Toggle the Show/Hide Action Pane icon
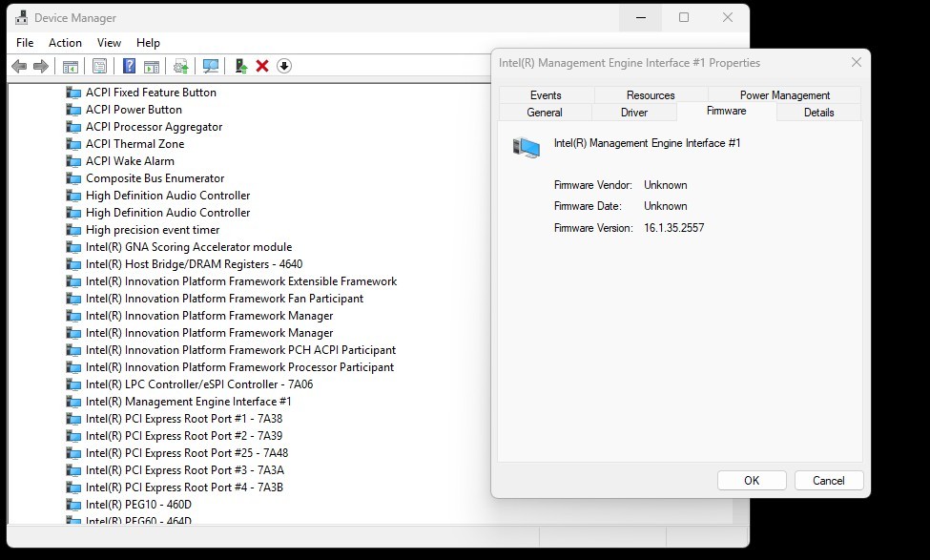930x560 pixels. [152, 66]
